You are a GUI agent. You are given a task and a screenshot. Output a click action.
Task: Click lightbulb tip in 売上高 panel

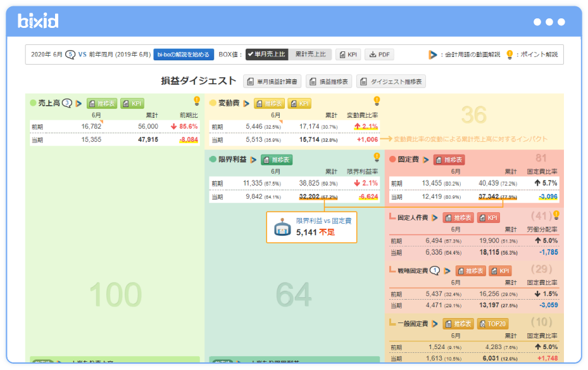197,101
